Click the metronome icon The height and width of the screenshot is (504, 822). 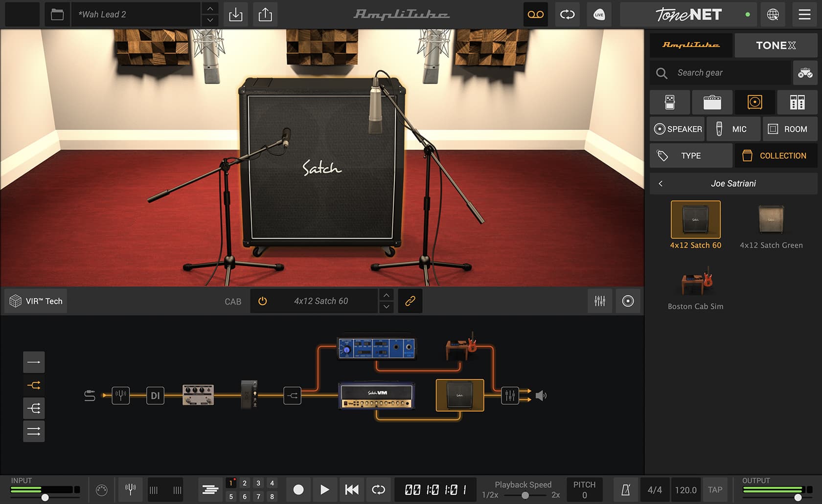(x=625, y=490)
